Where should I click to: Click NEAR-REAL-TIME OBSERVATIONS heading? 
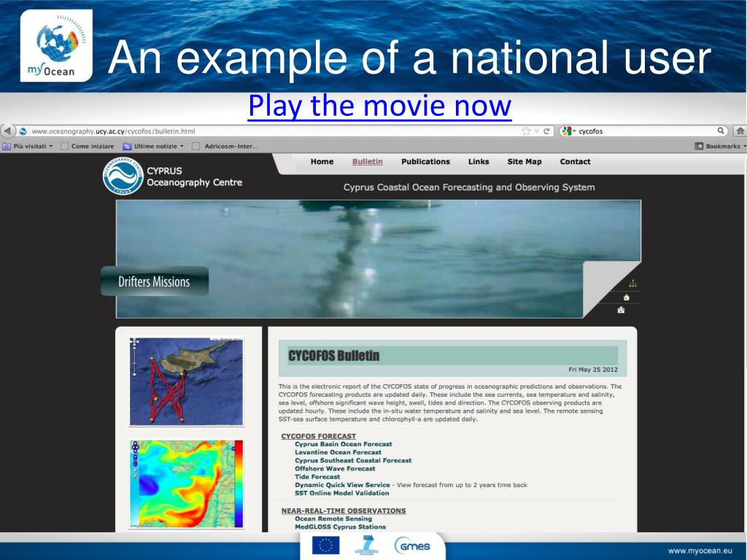[x=344, y=510]
